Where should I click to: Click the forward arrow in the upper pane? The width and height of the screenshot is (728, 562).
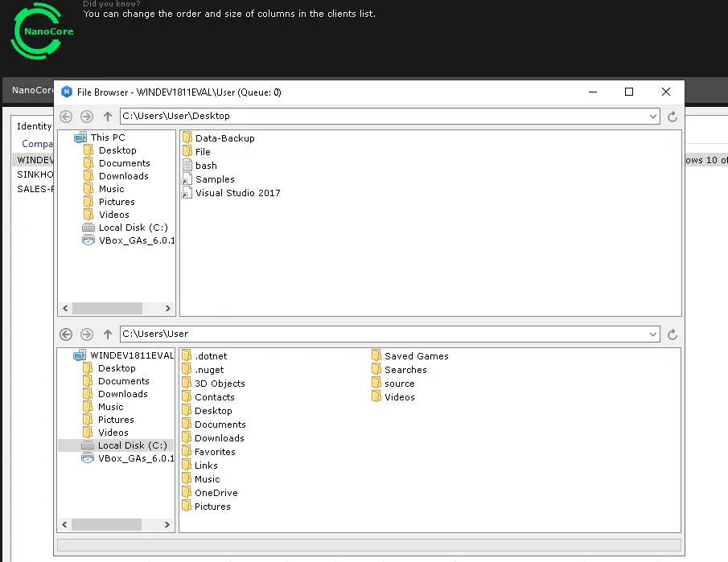tap(87, 117)
